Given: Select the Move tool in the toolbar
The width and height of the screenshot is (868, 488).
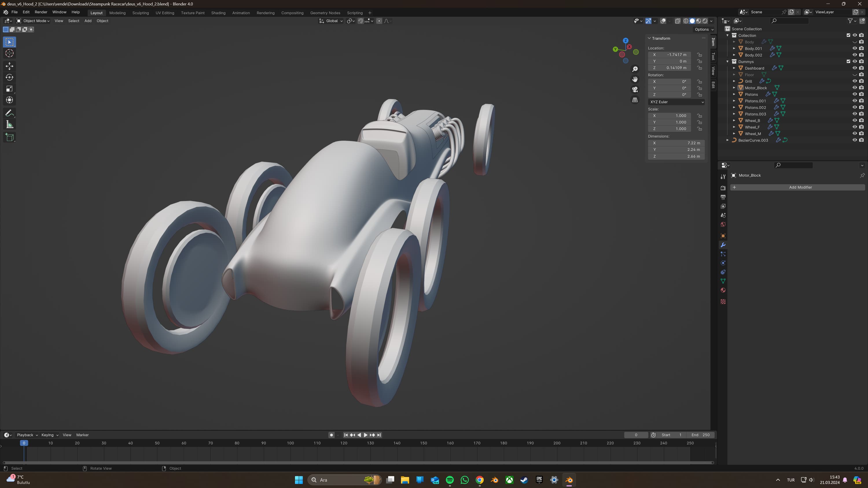Looking at the screenshot, I should (x=10, y=66).
